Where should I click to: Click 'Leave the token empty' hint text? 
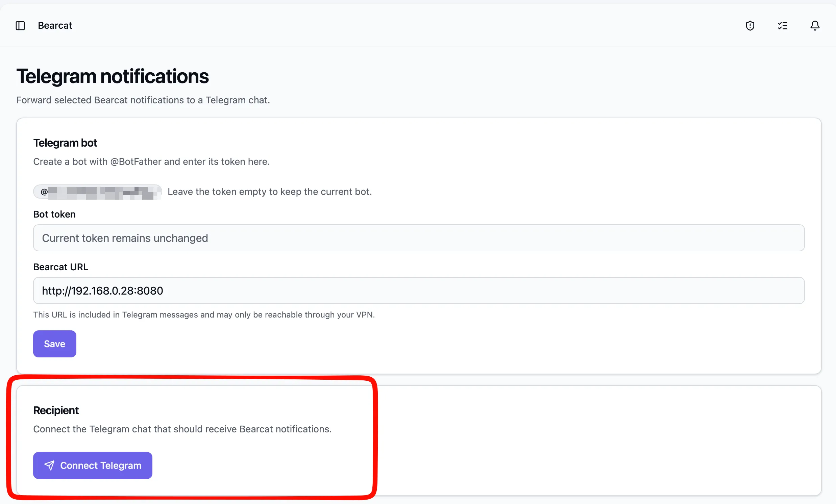pyautogui.click(x=270, y=192)
